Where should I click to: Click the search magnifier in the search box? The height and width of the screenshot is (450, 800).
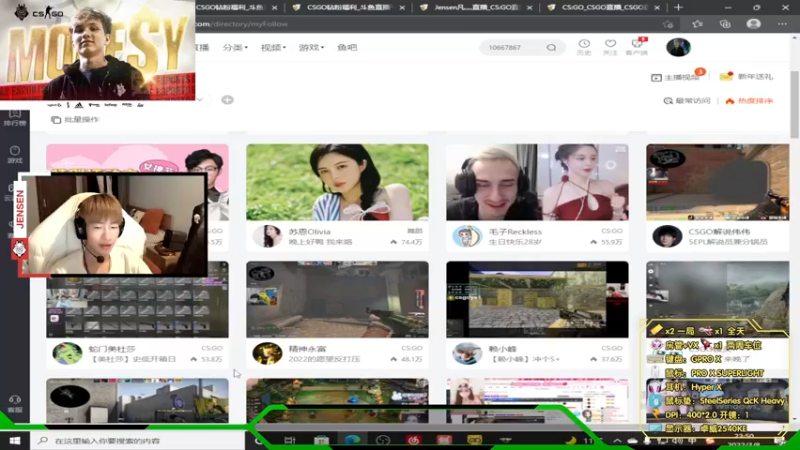tap(552, 47)
